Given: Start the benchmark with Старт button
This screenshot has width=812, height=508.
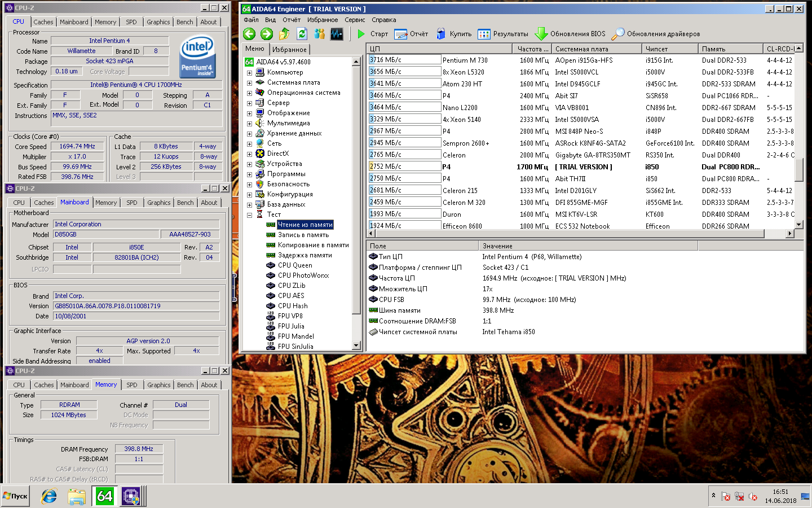Looking at the screenshot, I should pos(373,34).
